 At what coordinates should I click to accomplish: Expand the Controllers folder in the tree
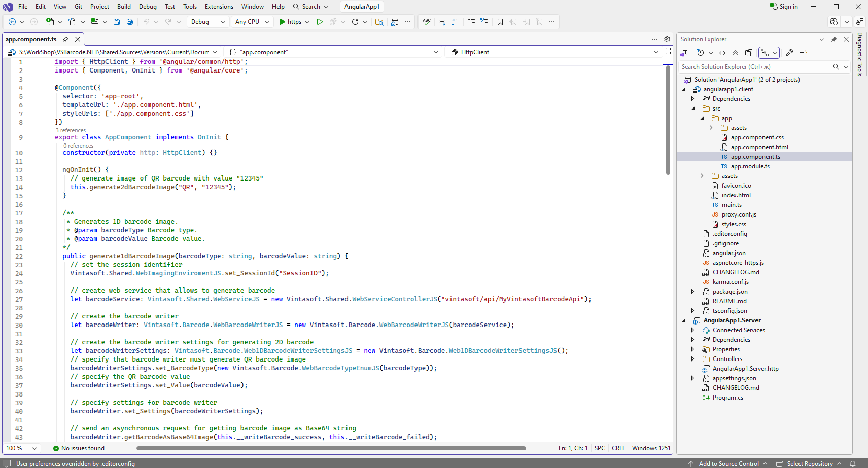(x=693, y=359)
